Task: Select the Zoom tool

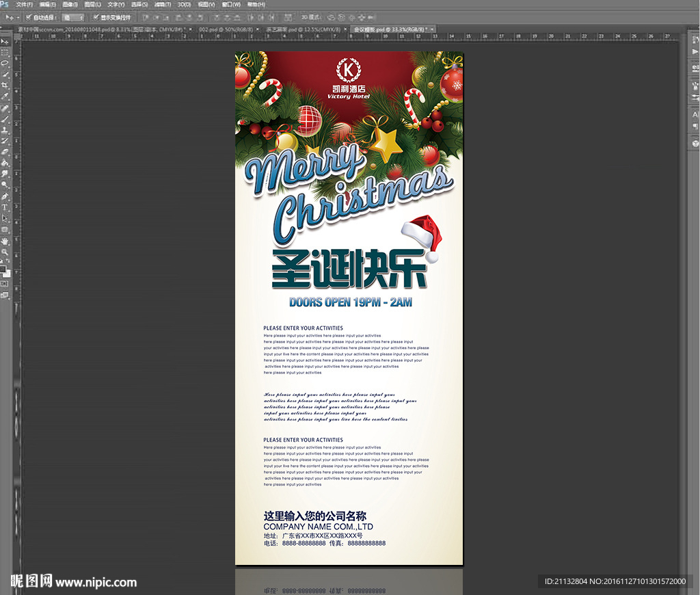Action: click(5, 252)
